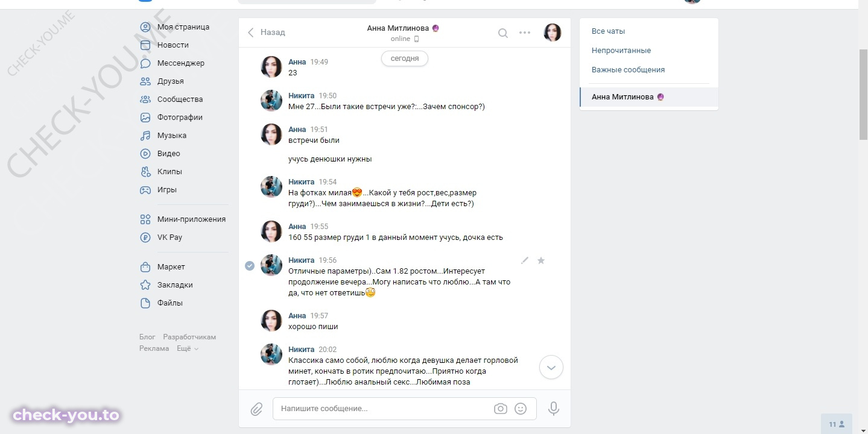This screenshot has height=434, width=868.
Task: Open Маркет bag icon
Action: click(145, 267)
